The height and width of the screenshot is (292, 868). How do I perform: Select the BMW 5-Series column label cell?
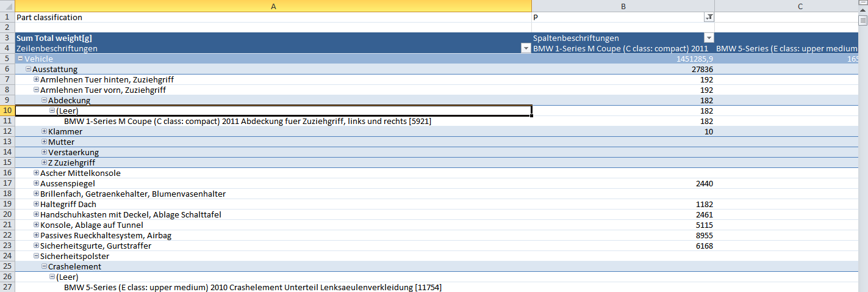click(786, 48)
